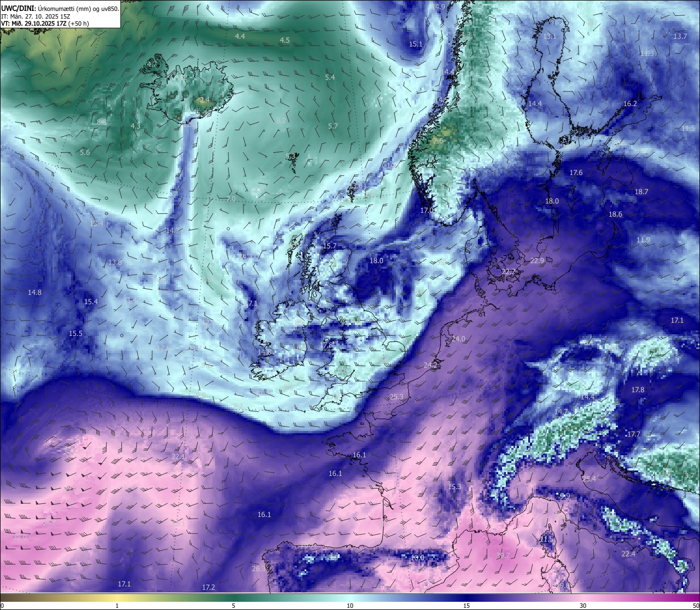700x610 pixels.
Task: Click the 16.2 value over Finland
Action: pyautogui.click(x=630, y=104)
